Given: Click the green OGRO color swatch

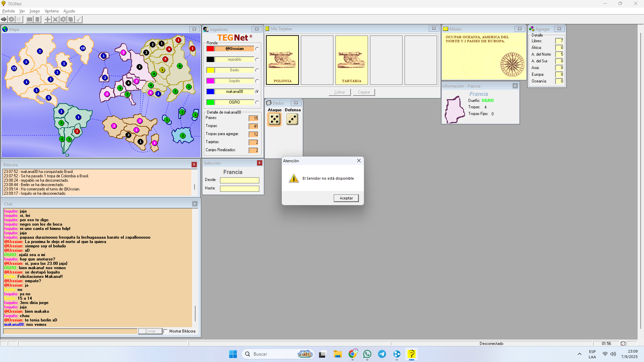Looking at the screenshot, I should [x=210, y=102].
